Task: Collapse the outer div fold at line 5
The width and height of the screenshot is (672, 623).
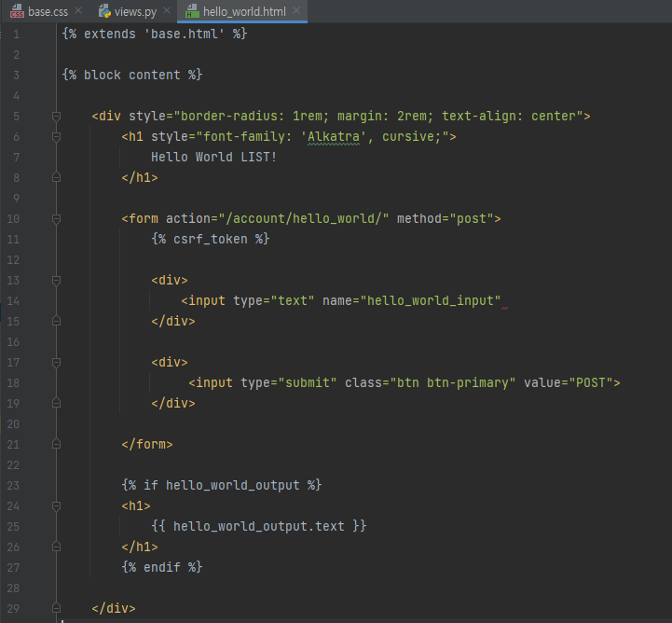Action: [x=56, y=117]
